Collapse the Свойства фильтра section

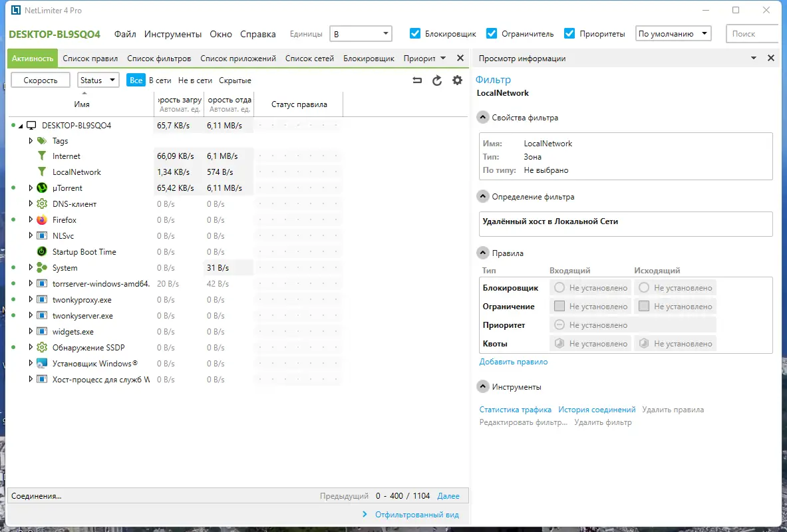[x=482, y=118]
